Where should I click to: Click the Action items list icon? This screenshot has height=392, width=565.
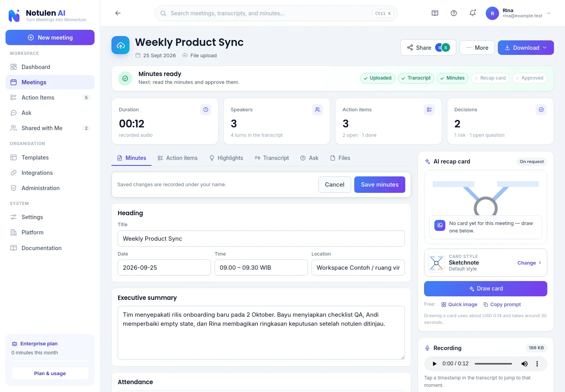429,110
